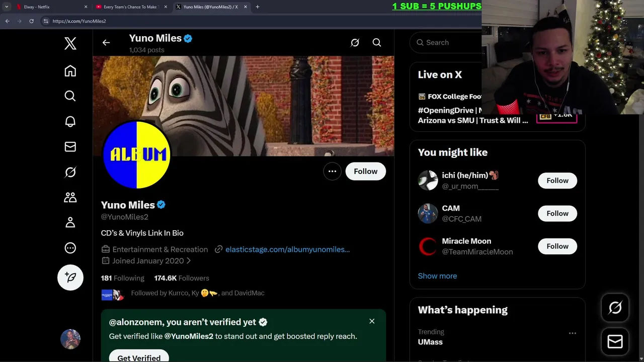Click @YunoMiles2 mention in verification banner
The width and height of the screenshot is (644, 362).
coord(189,336)
